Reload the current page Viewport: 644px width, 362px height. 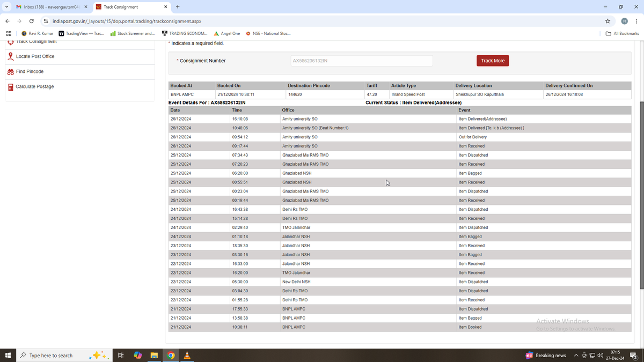tap(32, 21)
